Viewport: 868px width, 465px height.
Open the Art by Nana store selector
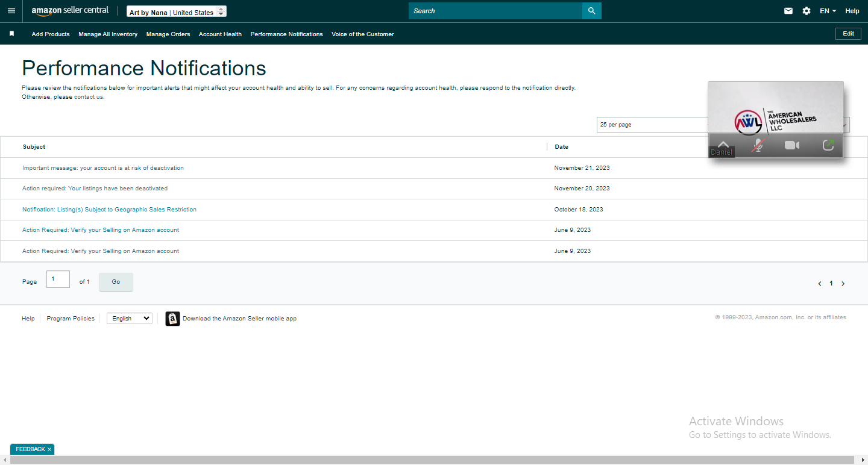(x=177, y=11)
